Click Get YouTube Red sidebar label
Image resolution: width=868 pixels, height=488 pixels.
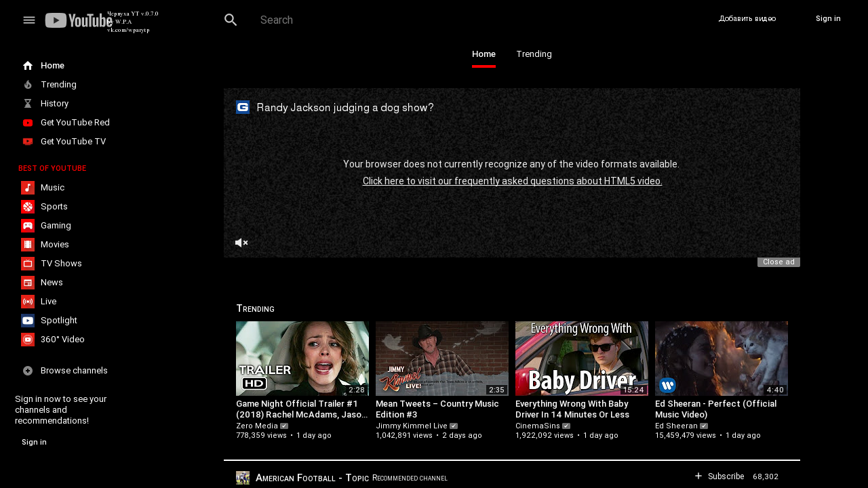75,123
